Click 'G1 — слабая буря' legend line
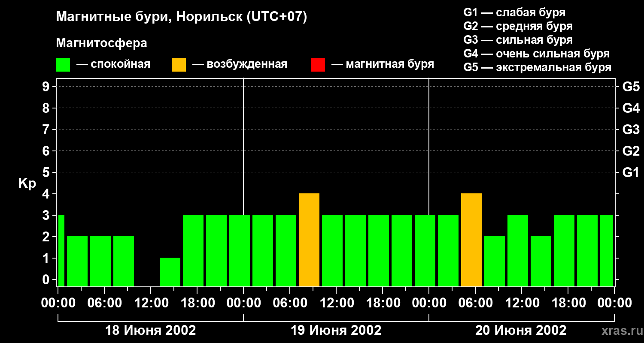Screen dimensions: 644x343 (514, 12)
